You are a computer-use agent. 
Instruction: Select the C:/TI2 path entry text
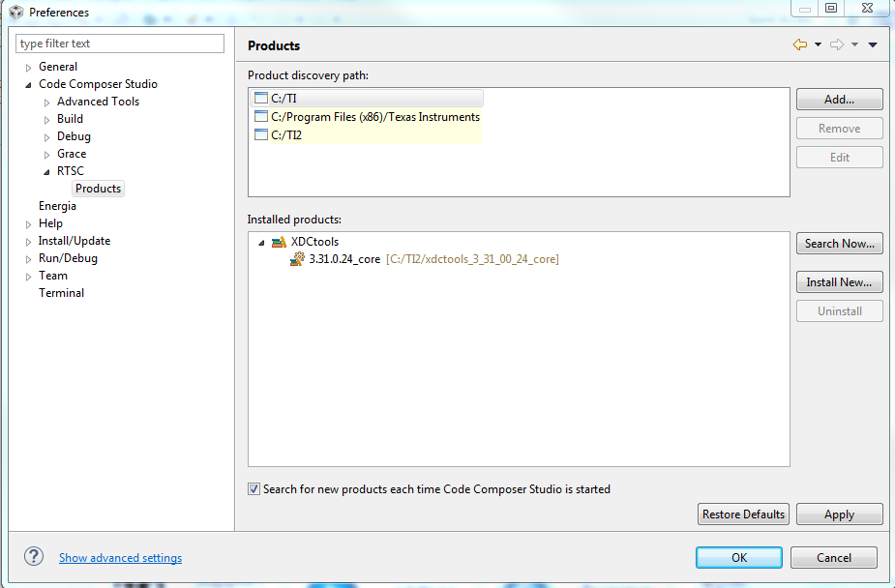(x=286, y=135)
